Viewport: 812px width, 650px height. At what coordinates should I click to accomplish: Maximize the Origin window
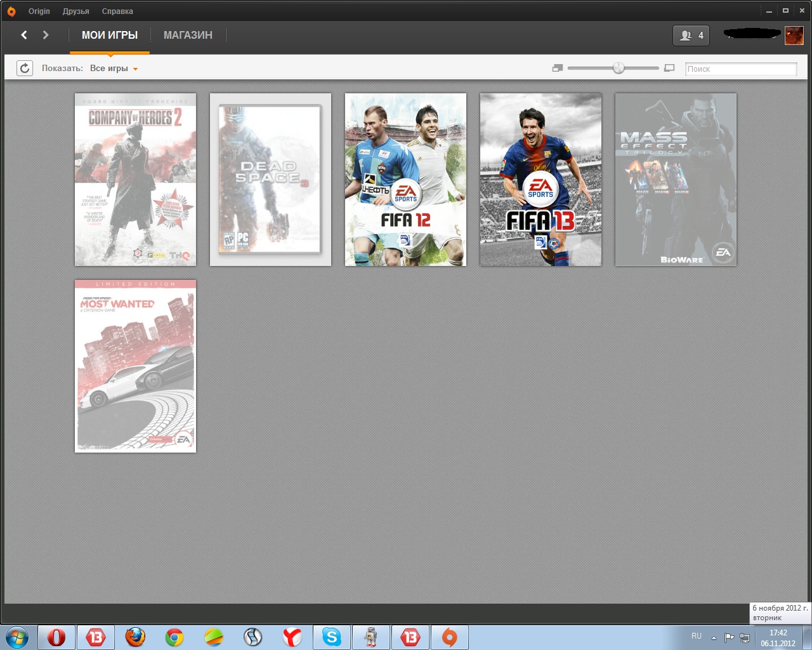pyautogui.click(x=785, y=11)
